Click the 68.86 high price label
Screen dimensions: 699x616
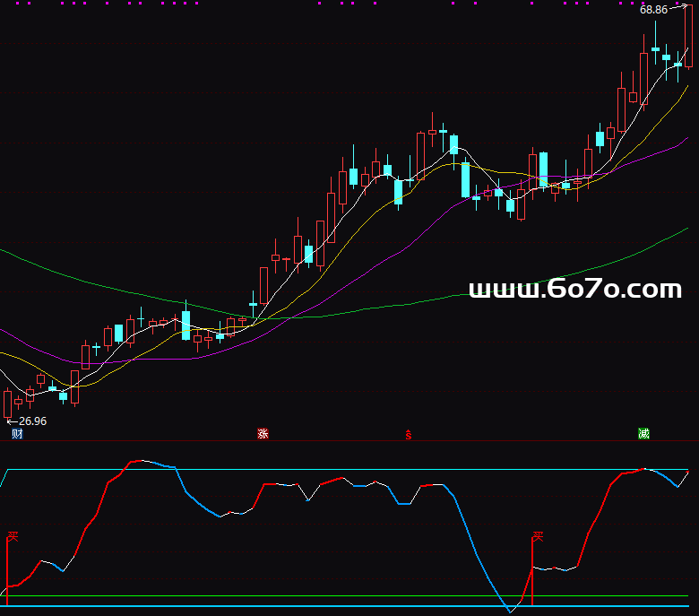pyautogui.click(x=653, y=10)
